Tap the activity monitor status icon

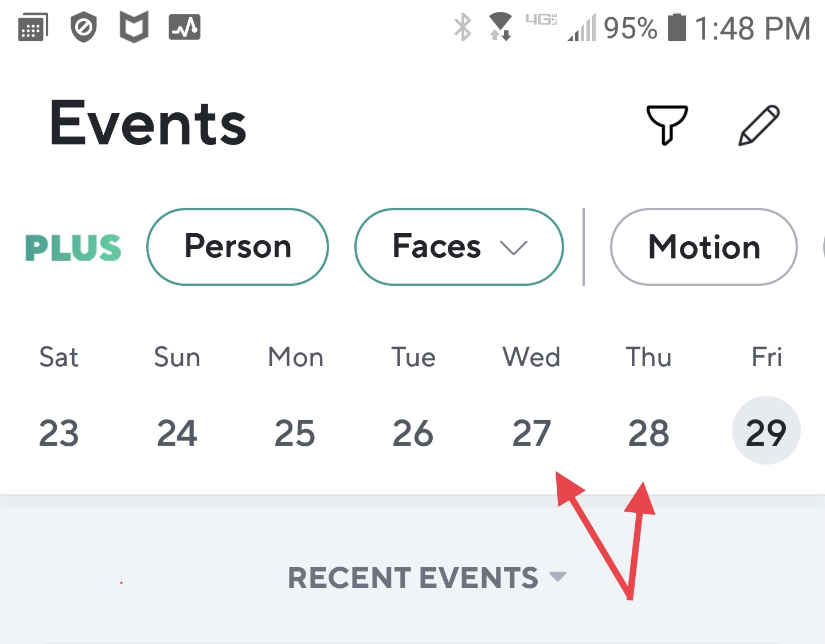[x=185, y=28]
